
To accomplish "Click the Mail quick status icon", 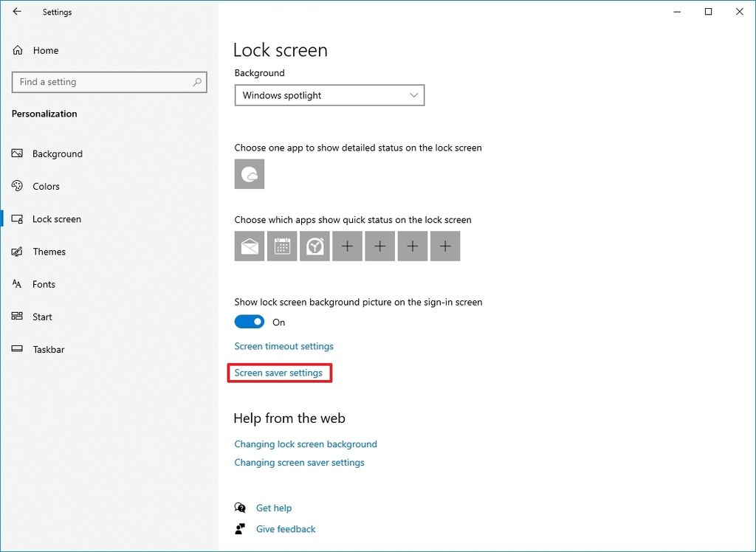I will pyautogui.click(x=249, y=246).
